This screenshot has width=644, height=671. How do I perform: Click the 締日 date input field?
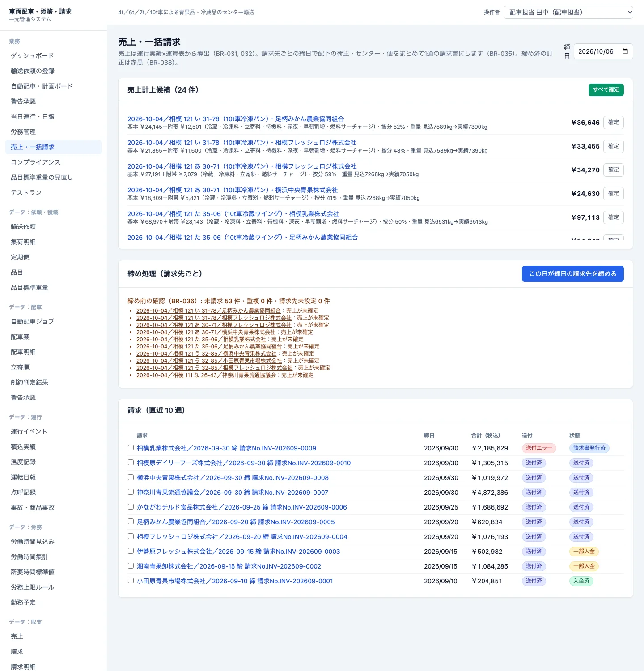pos(603,51)
